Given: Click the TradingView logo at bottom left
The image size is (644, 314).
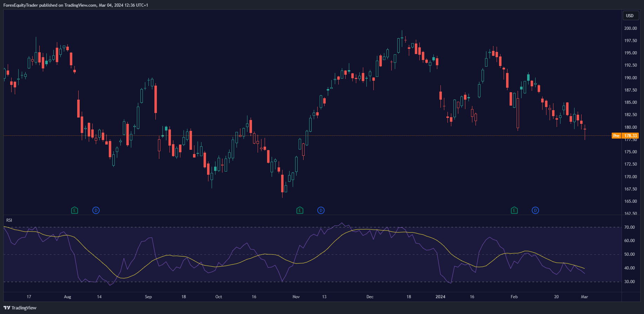Looking at the screenshot, I should point(20,308).
